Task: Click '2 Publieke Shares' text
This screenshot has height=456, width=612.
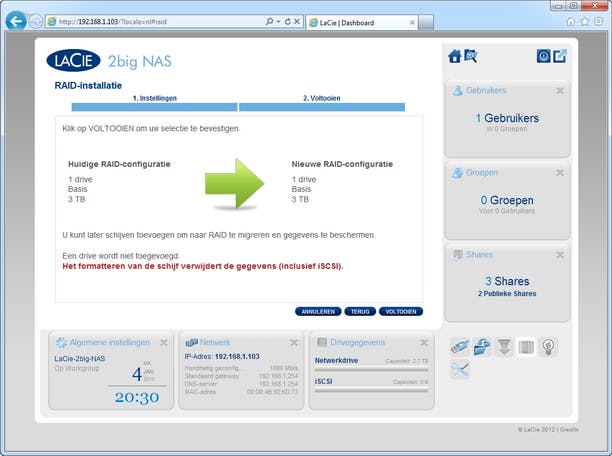Action: pos(507,294)
